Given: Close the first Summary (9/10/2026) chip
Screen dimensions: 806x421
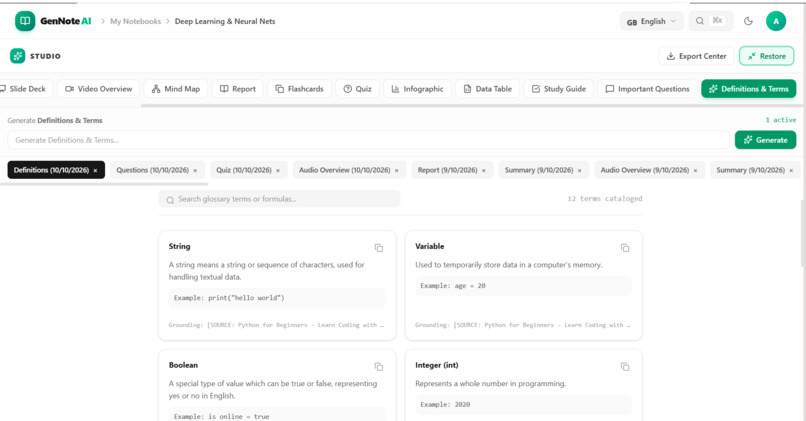Looking at the screenshot, I should pyautogui.click(x=579, y=171).
